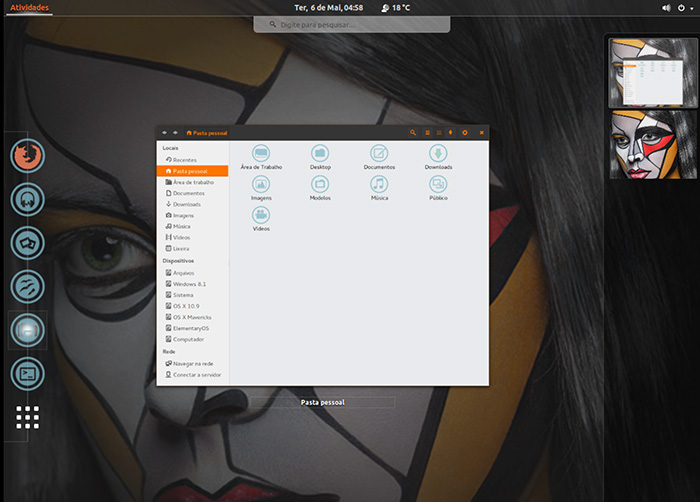
Task: Open the OS X 10.9 device
Action: tap(192, 306)
